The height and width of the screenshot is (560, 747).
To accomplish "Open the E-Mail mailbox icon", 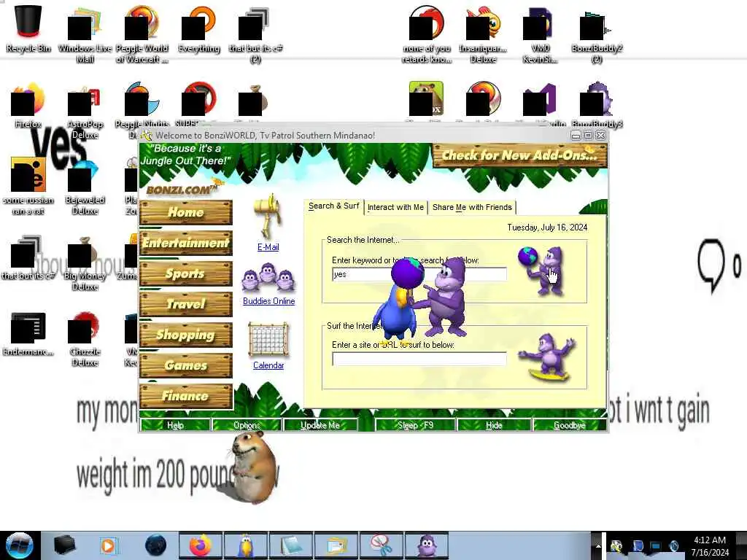I will click(x=268, y=216).
